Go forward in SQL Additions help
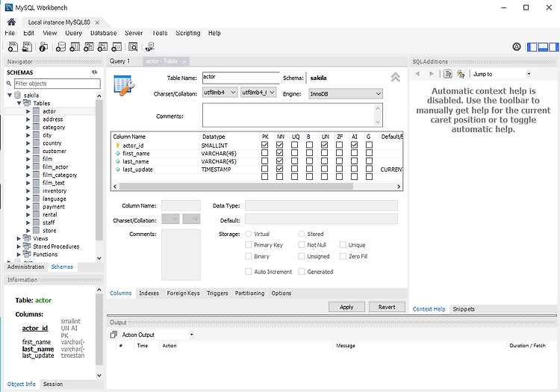Screen dimensions: 560x392 coord(432,74)
